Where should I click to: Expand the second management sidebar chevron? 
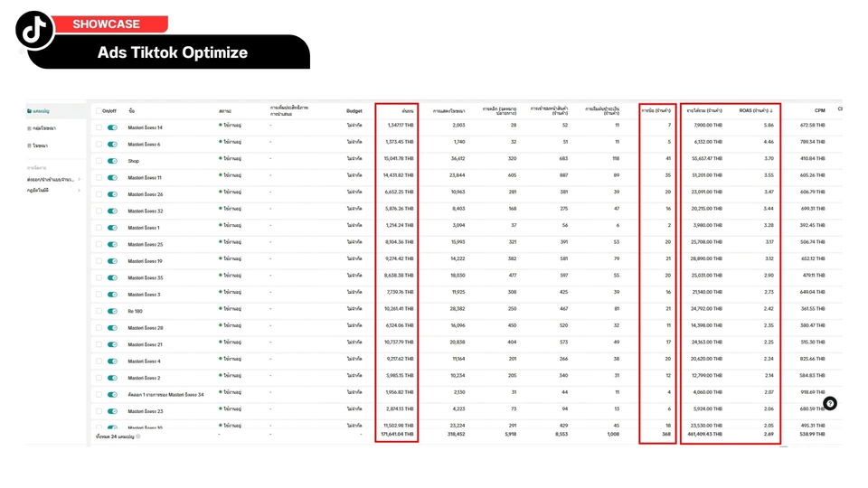(x=80, y=191)
